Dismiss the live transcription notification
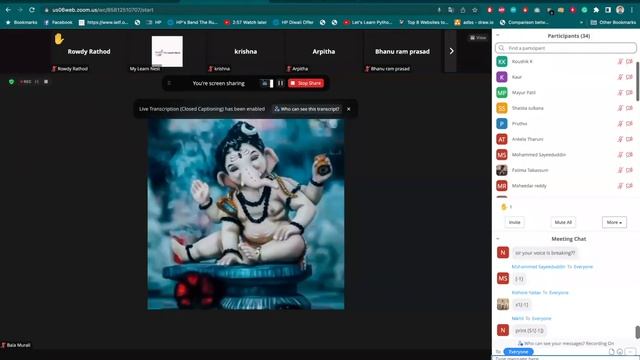 click(x=349, y=109)
